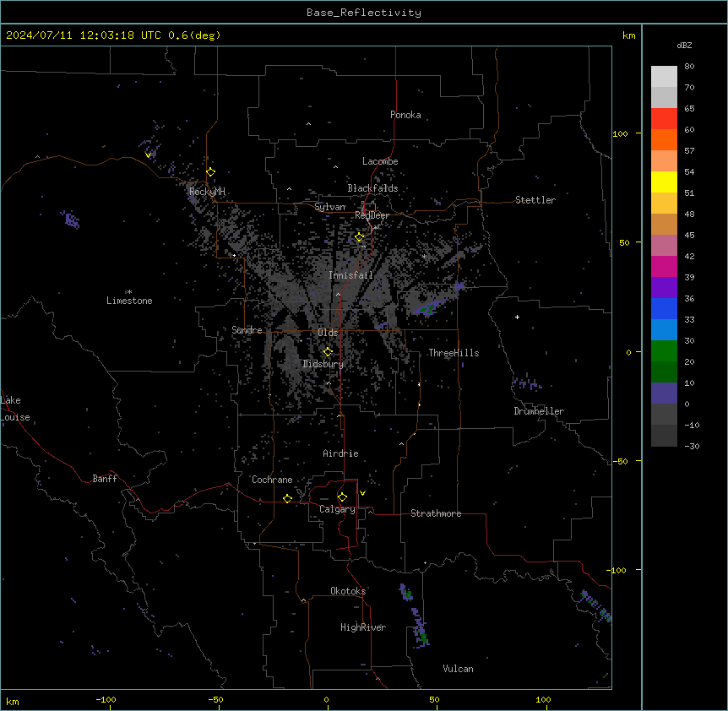Click the -30 value on the dBZ scale
Viewport: 728px width, 711px height.
tap(692, 446)
